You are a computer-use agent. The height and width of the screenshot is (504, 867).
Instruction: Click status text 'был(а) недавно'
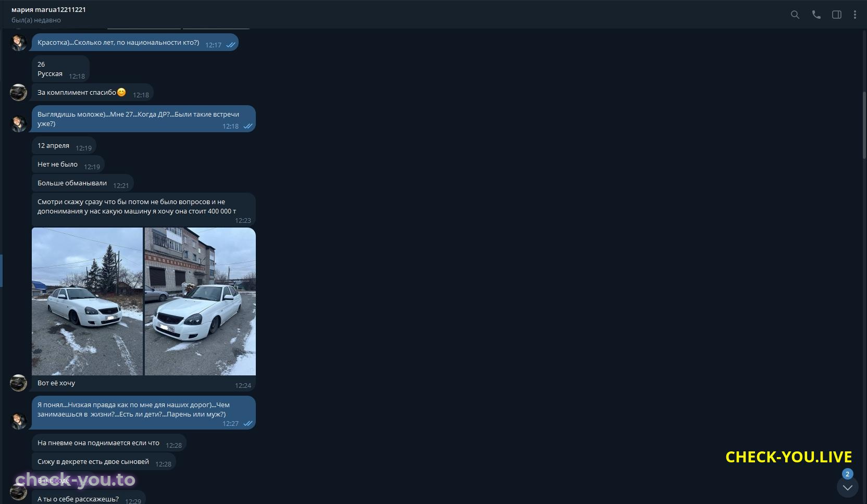(36, 20)
